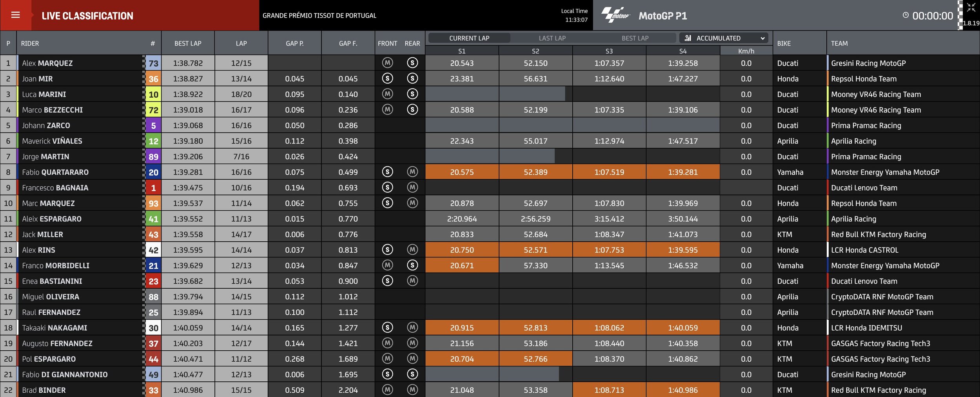Click the GAP P. column header
Image resolution: width=980 pixels, height=397 pixels.
pyautogui.click(x=295, y=43)
